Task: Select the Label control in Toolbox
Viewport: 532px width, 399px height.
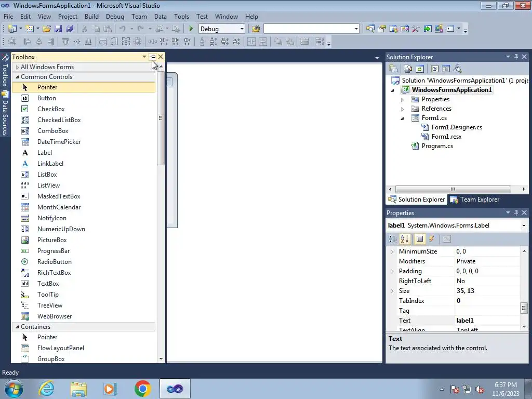Action: pos(84,153)
